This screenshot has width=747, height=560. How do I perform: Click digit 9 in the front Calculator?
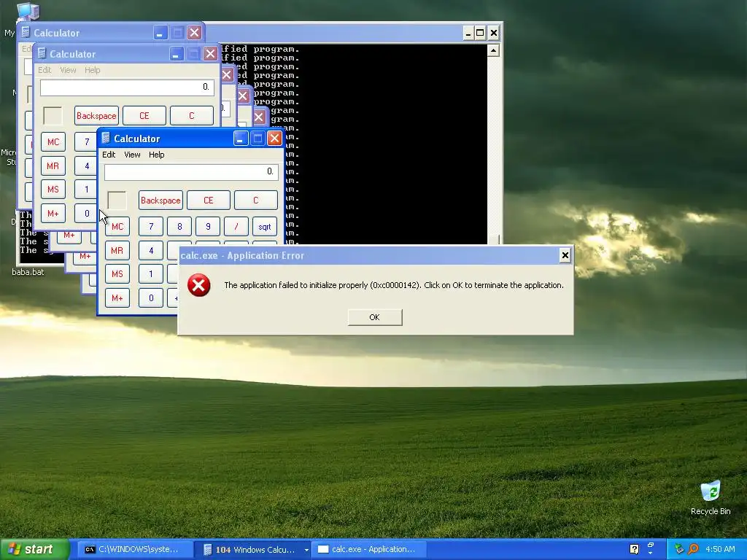point(208,227)
